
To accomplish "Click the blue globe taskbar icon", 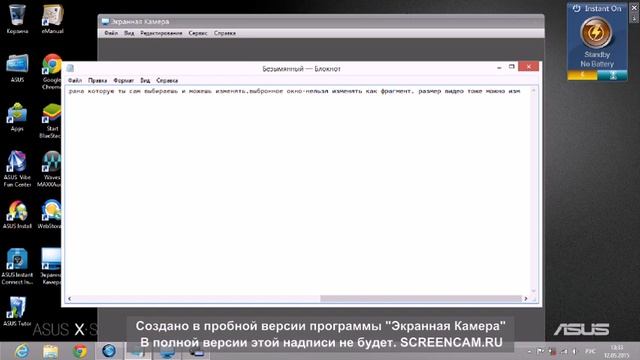I will (x=109, y=351).
